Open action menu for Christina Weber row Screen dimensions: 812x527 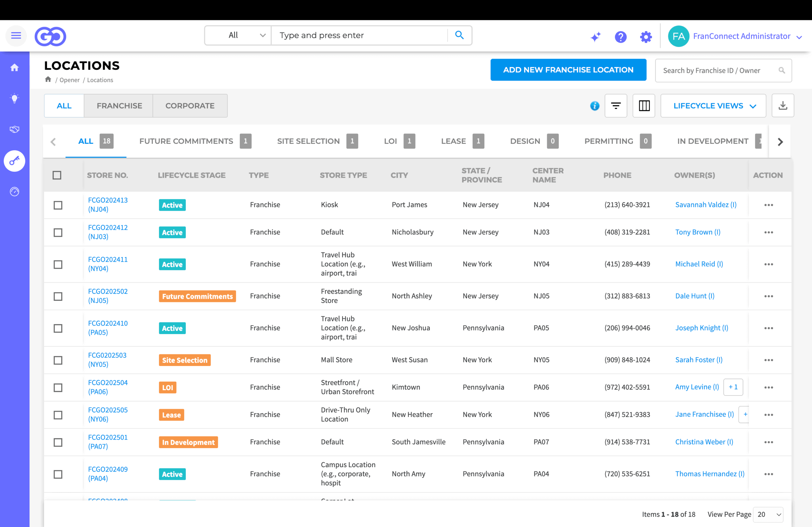coord(769,442)
